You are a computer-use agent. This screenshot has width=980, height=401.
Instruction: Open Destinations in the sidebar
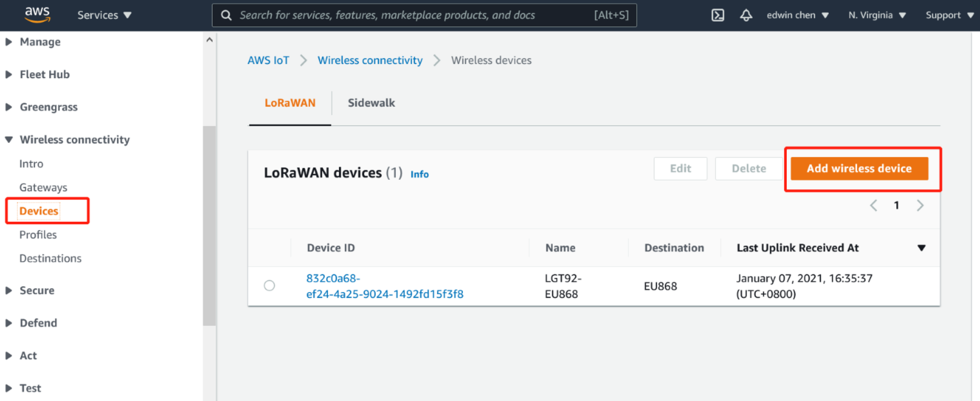50,259
